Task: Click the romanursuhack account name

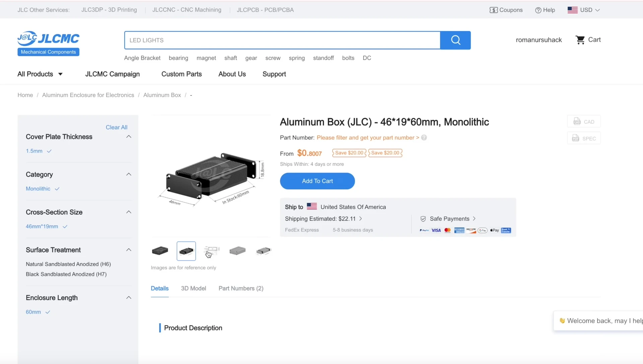Action: (x=539, y=40)
